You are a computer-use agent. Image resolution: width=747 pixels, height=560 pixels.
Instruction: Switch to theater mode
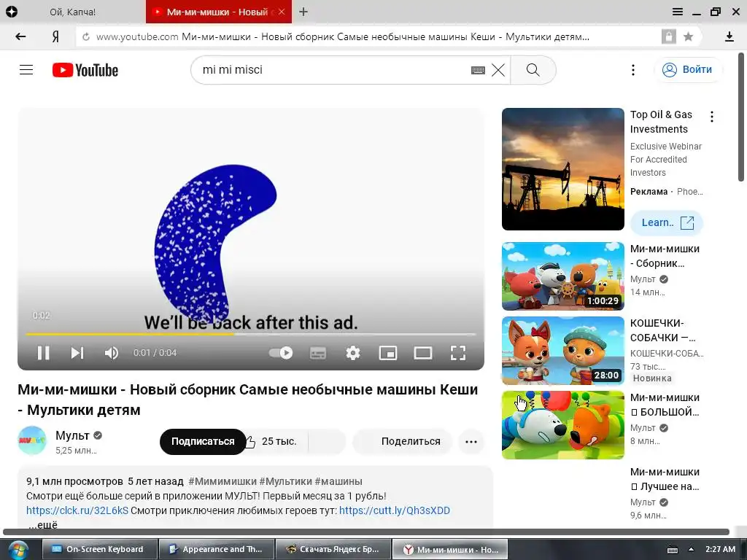[x=423, y=353]
